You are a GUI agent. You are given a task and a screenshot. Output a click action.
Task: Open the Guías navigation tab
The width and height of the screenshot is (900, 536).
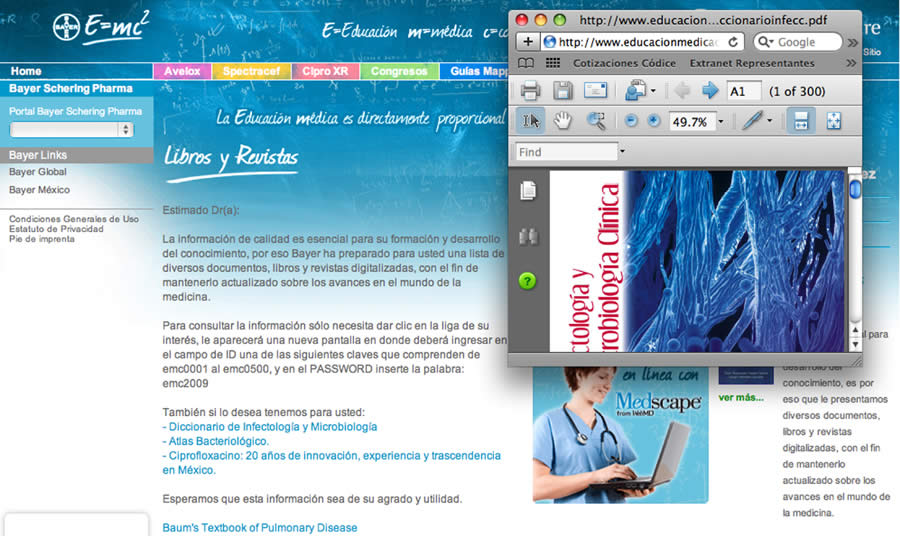(474, 71)
